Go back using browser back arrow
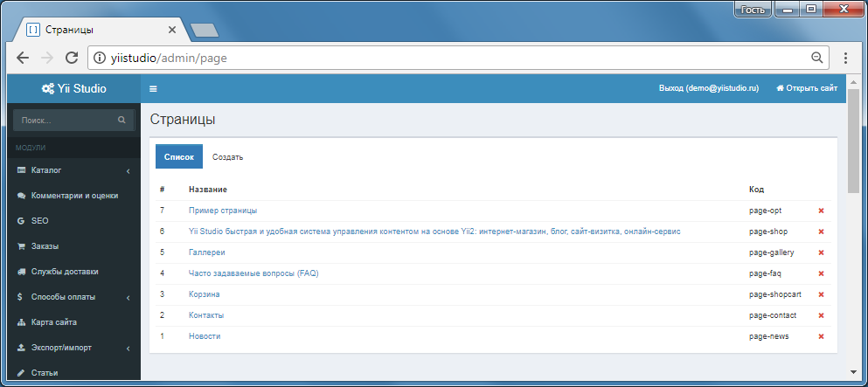This screenshot has height=387, width=868. (x=22, y=58)
